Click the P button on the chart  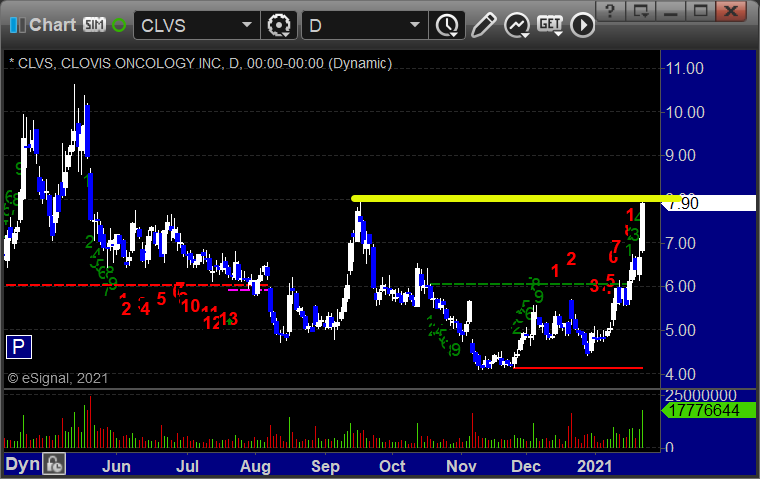tap(18, 347)
